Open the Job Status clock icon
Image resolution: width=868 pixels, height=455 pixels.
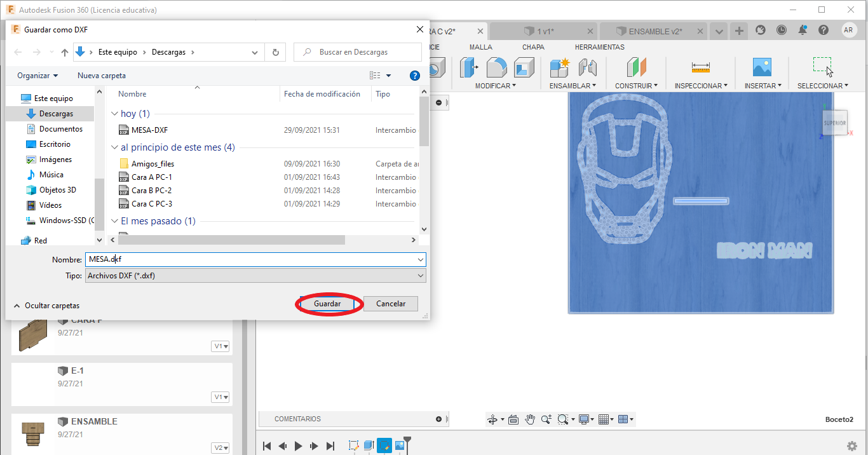click(x=782, y=30)
